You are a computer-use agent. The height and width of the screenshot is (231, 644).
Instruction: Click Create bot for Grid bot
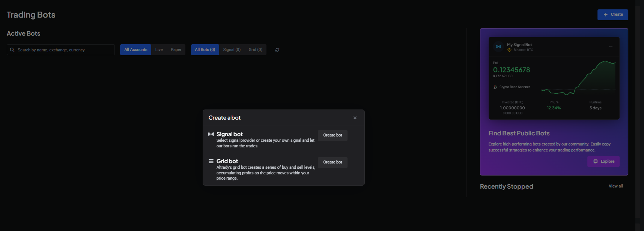pos(333,162)
